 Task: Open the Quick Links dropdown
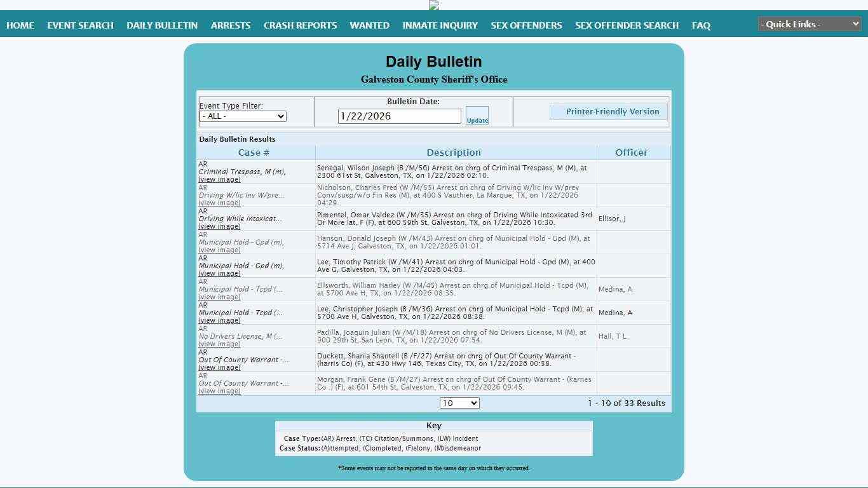coord(809,24)
